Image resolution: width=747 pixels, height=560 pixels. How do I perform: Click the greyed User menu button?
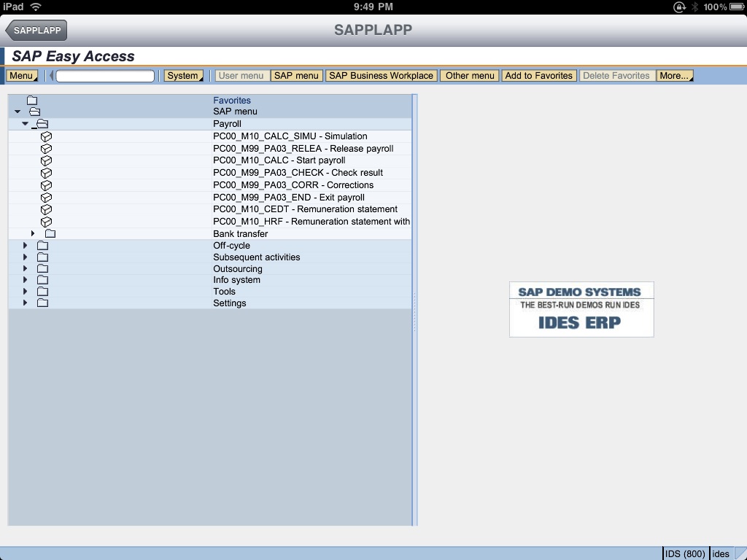click(x=241, y=76)
